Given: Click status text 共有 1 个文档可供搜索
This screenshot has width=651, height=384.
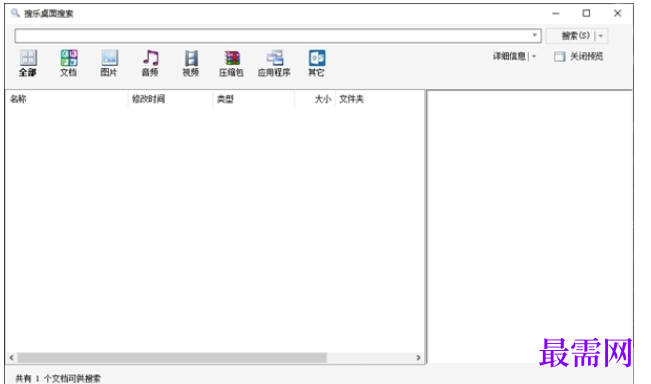Looking at the screenshot, I should pos(58,378).
